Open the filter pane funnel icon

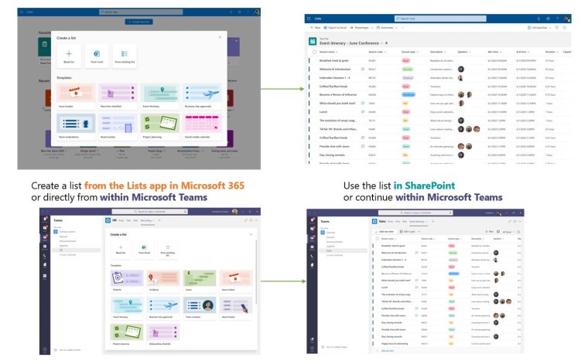(x=557, y=28)
